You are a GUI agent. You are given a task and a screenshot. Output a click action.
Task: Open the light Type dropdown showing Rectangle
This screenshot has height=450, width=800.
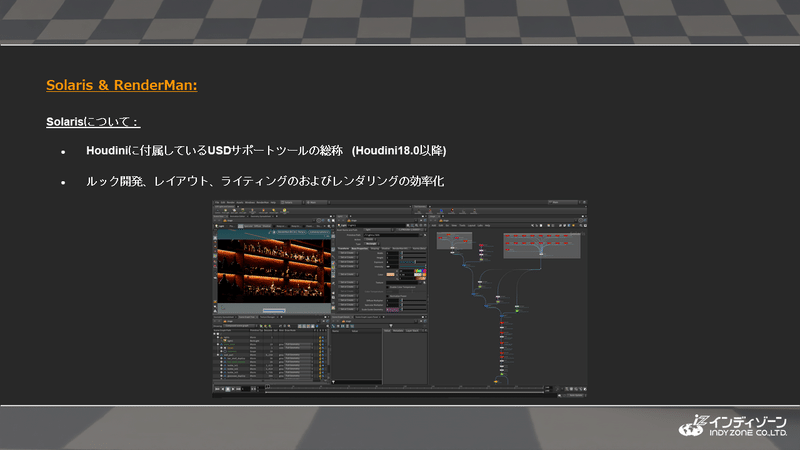(372, 244)
